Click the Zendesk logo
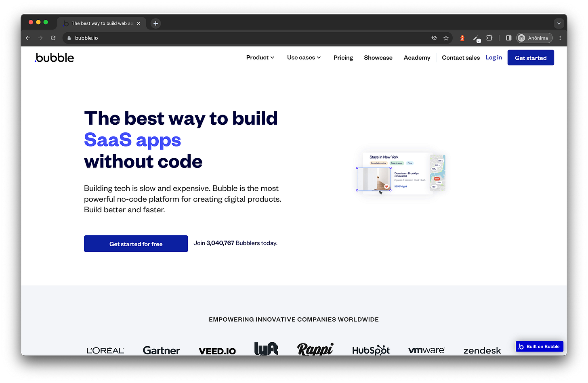The height and width of the screenshot is (383, 588). tap(482, 351)
